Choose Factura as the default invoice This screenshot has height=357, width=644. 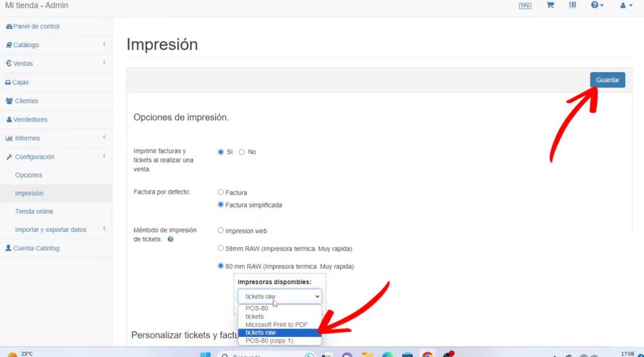(x=221, y=192)
